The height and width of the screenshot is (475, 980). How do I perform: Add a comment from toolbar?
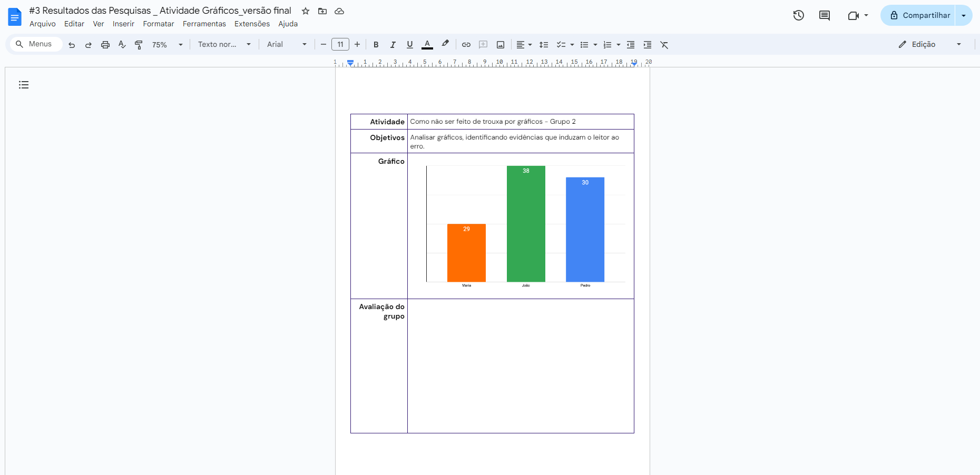point(483,45)
